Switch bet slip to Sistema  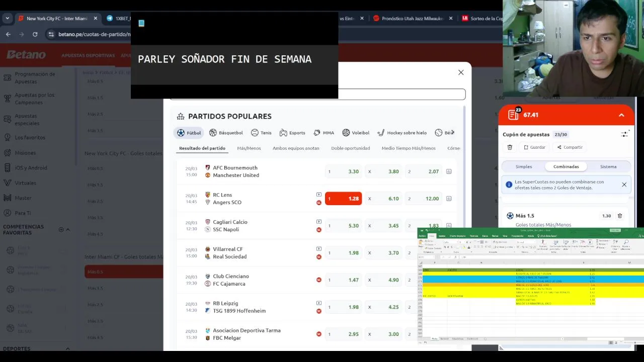[608, 167]
